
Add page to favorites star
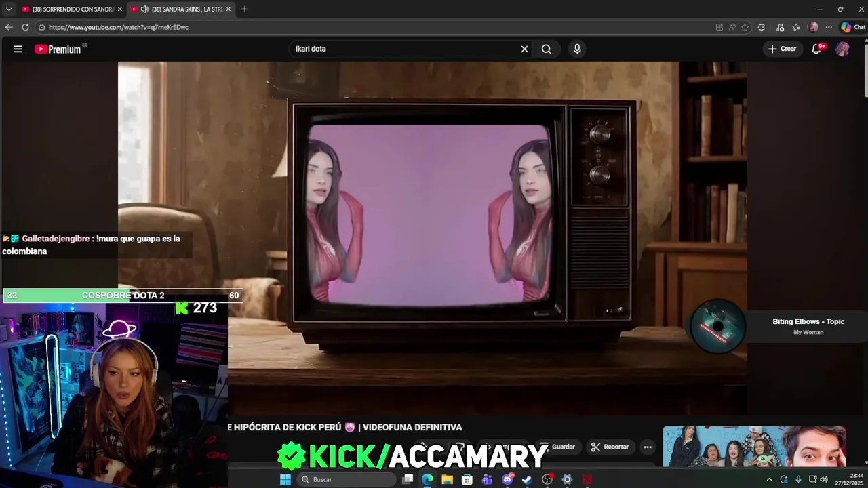(745, 27)
